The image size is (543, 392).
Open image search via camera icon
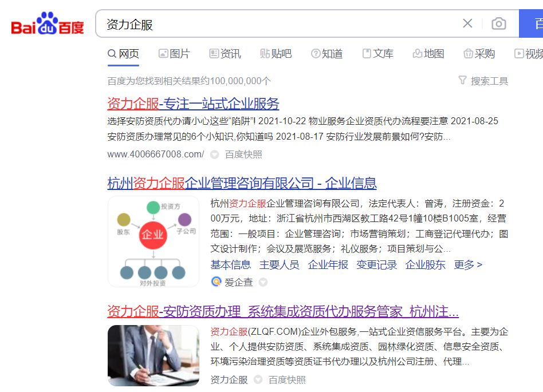[499, 23]
